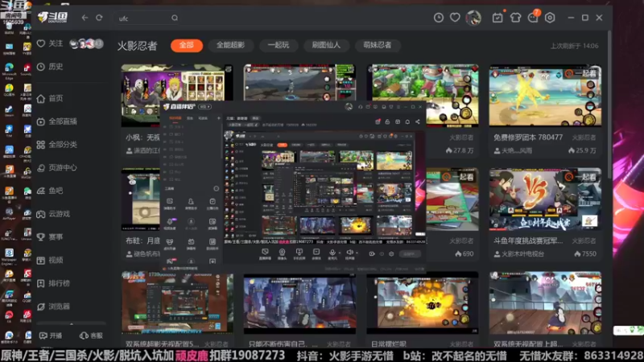This screenshot has height=362, width=644.
Task: Open 全部分类 in the sidebar
Action: pyautogui.click(x=57, y=145)
